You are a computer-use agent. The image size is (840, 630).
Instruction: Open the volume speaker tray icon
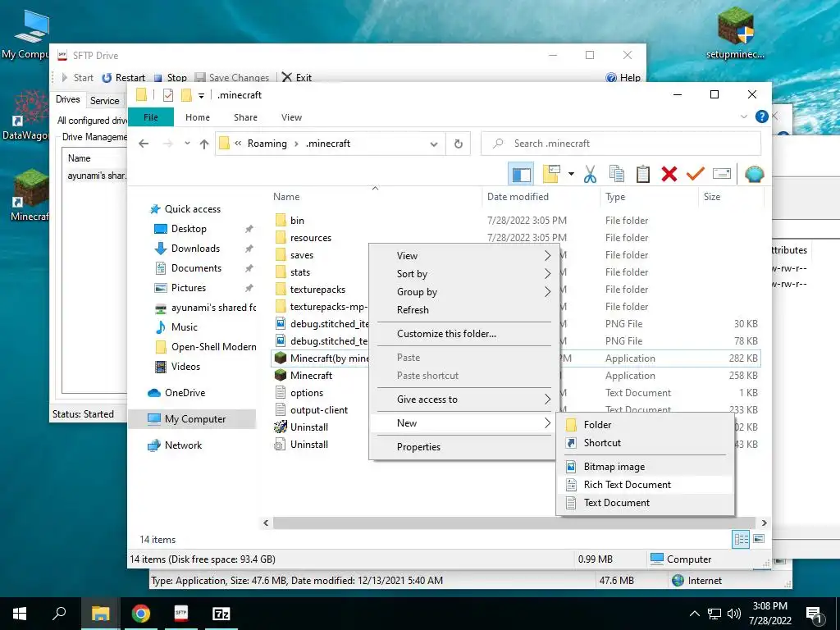point(733,614)
